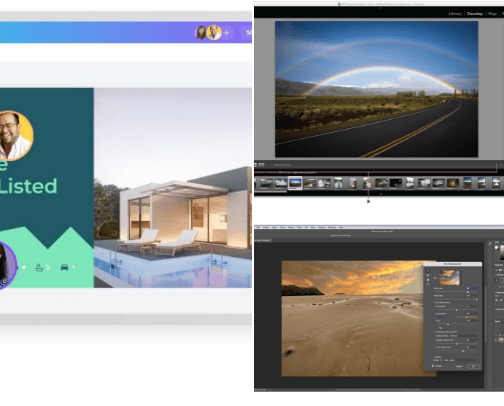Open the Lighting Mode dropdown
This screenshot has height=406, width=504.
pyautogui.click(x=463, y=336)
